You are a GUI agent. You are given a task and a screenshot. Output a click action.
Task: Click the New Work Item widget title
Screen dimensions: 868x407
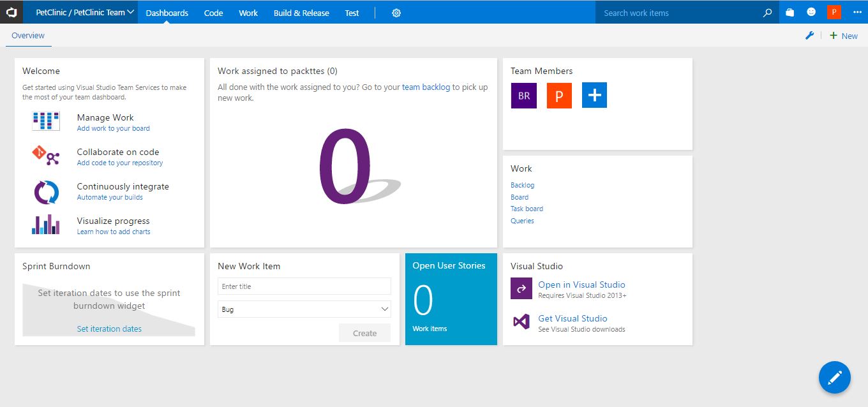click(249, 266)
